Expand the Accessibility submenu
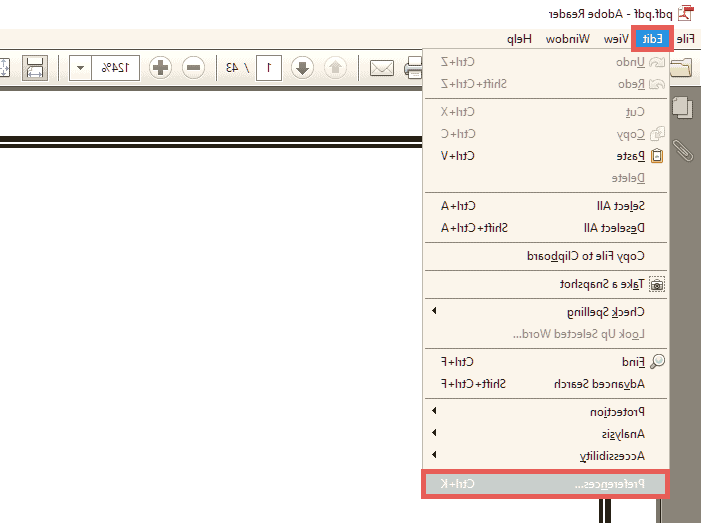This screenshot has width=701, height=523. [x=545, y=456]
